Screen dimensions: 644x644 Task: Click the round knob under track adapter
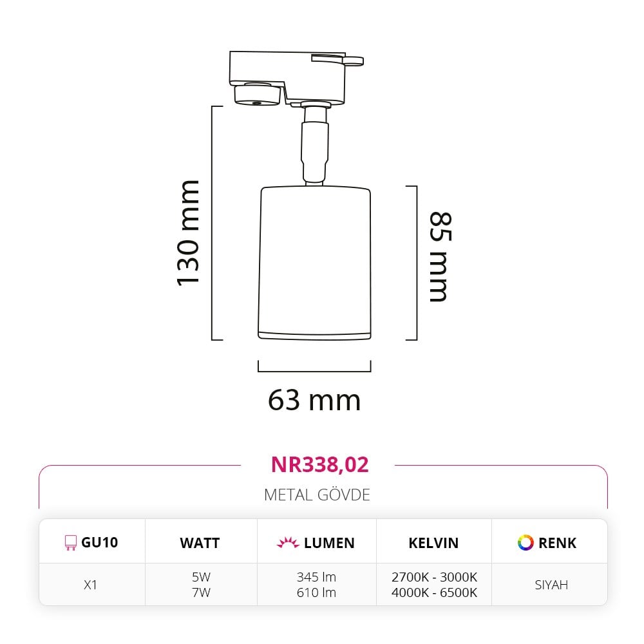(258, 95)
